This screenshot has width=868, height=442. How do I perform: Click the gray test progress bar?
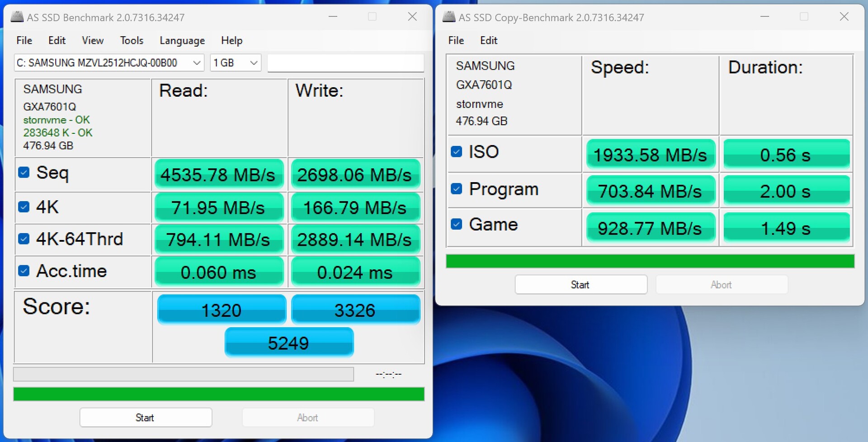click(x=184, y=374)
